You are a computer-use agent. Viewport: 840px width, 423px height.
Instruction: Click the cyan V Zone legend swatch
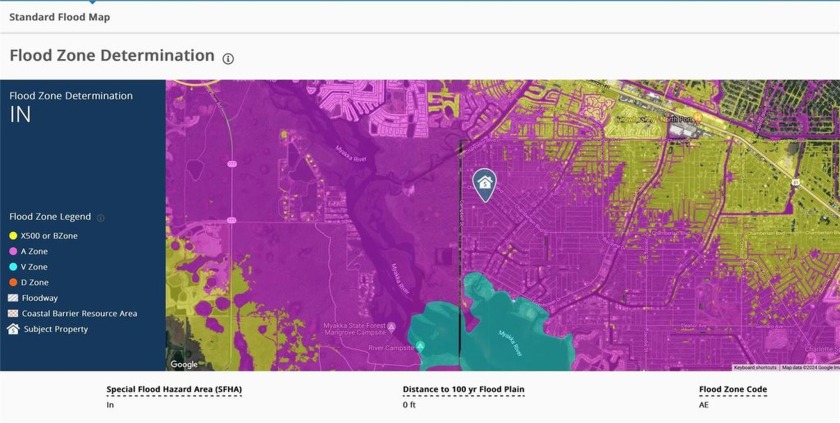point(13,267)
